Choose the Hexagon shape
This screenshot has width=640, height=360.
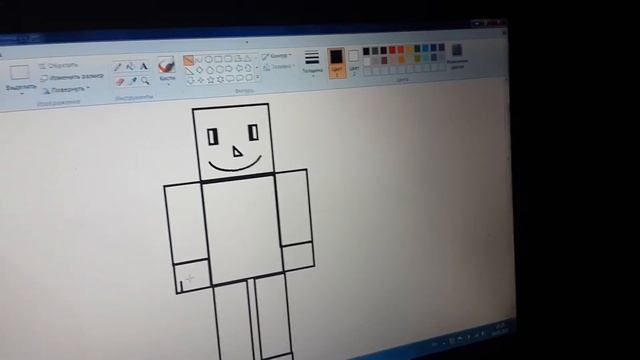(x=220, y=69)
